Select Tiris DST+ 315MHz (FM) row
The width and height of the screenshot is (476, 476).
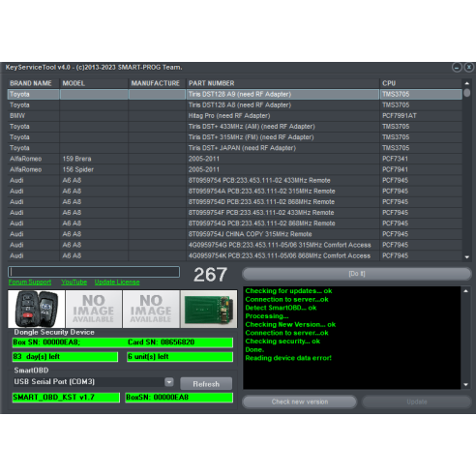point(235,137)
